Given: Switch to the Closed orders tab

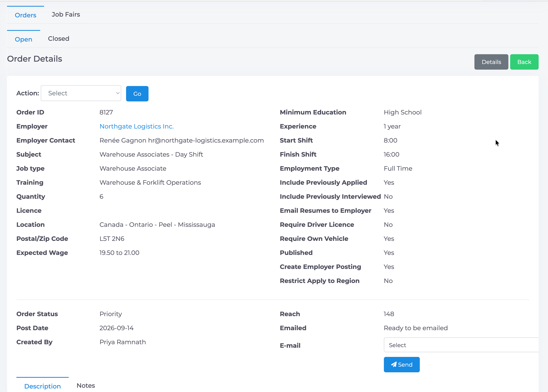Looking at the screenshot, I should click(58, 39).
